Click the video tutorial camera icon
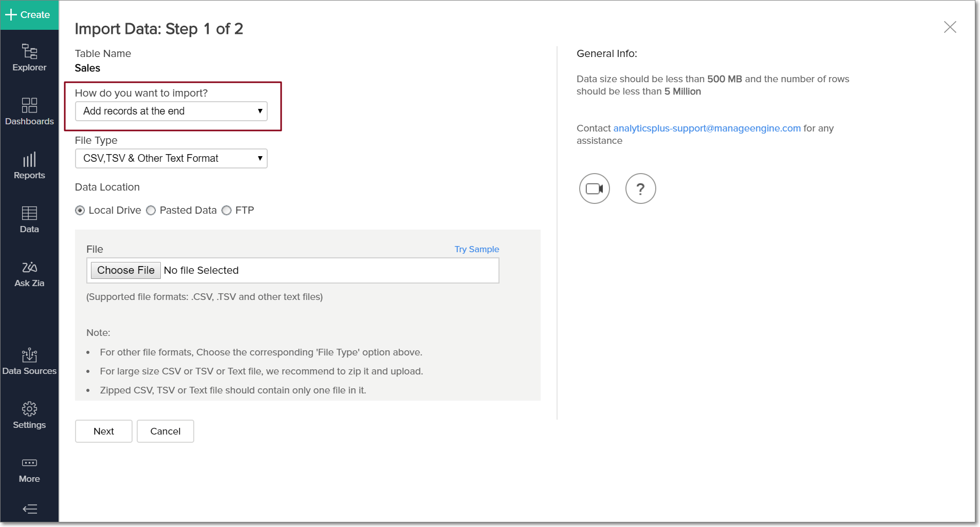 coord(594,189)
